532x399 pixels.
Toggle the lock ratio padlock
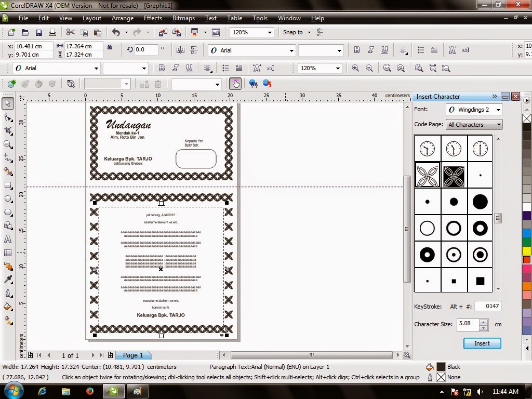click(x=110, y=47)
